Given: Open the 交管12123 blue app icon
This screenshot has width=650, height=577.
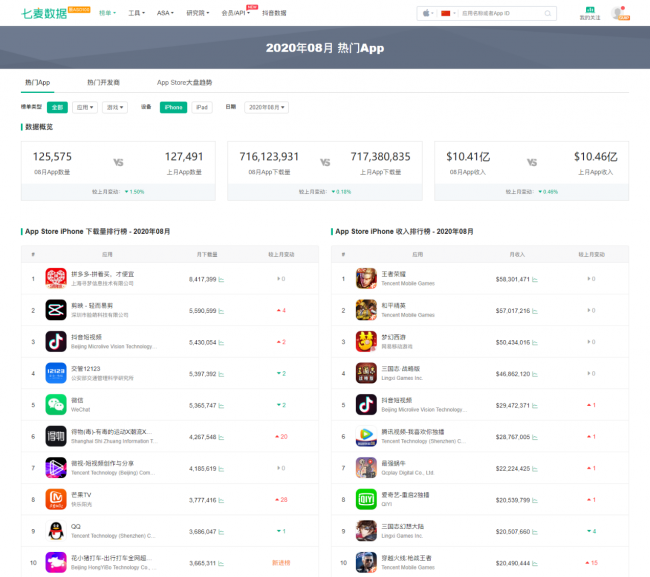Looking at the screenshot, I should 56,373.
